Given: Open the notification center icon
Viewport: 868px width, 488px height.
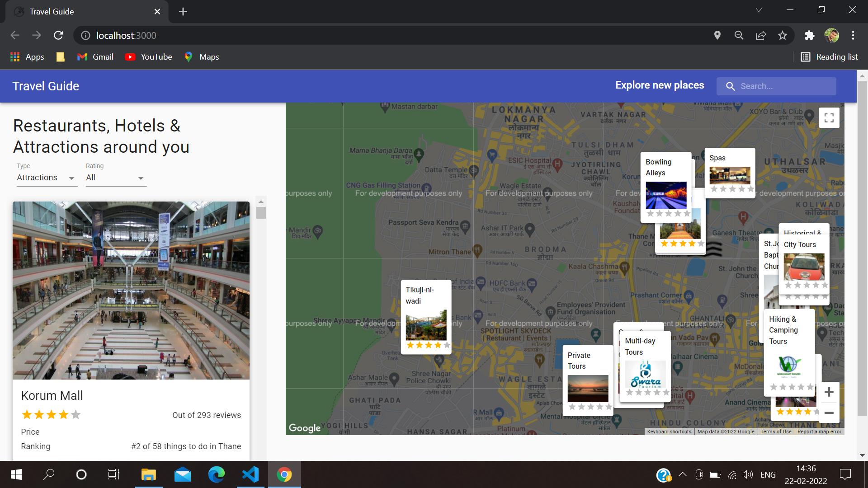Looking at the screenshot, I should point(845,474).
